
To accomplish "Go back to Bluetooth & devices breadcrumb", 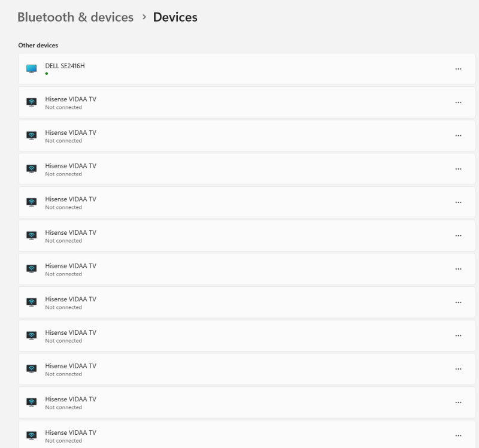I will (x=75, y=17).
